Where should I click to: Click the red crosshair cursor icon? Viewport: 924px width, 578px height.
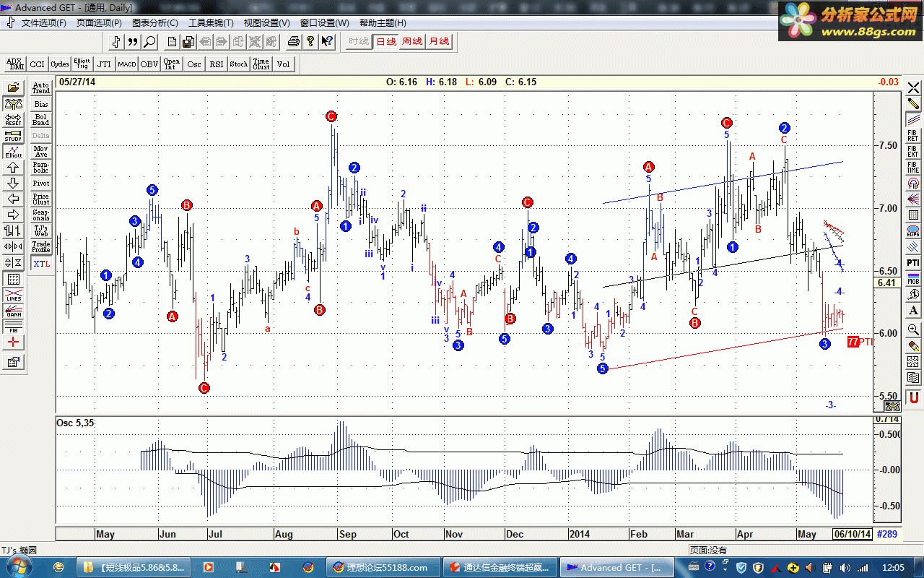coord(13,342)
